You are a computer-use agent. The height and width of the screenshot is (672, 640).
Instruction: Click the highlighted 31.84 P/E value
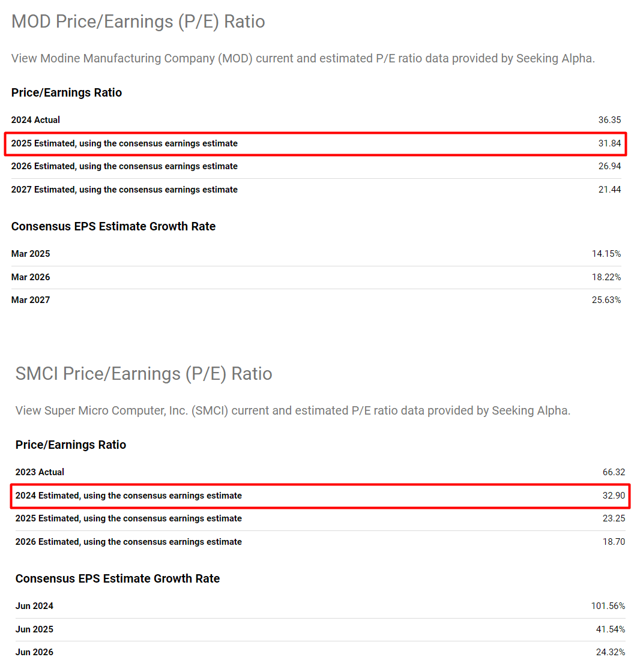(609, 143)
